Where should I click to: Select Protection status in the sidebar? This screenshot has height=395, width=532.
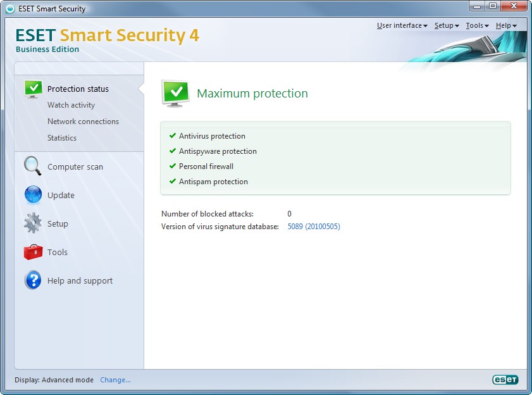coord(78,89)
